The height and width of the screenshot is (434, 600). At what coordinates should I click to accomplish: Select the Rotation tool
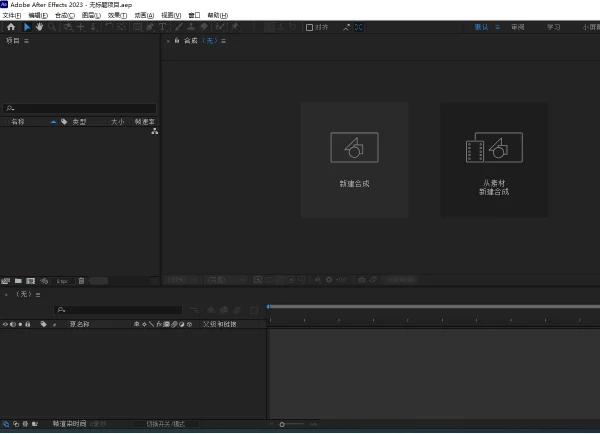[x=109, y=27]
